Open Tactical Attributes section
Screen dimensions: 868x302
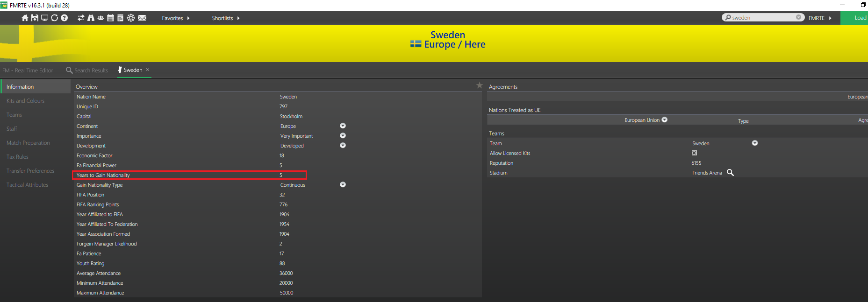coord(27,185)
